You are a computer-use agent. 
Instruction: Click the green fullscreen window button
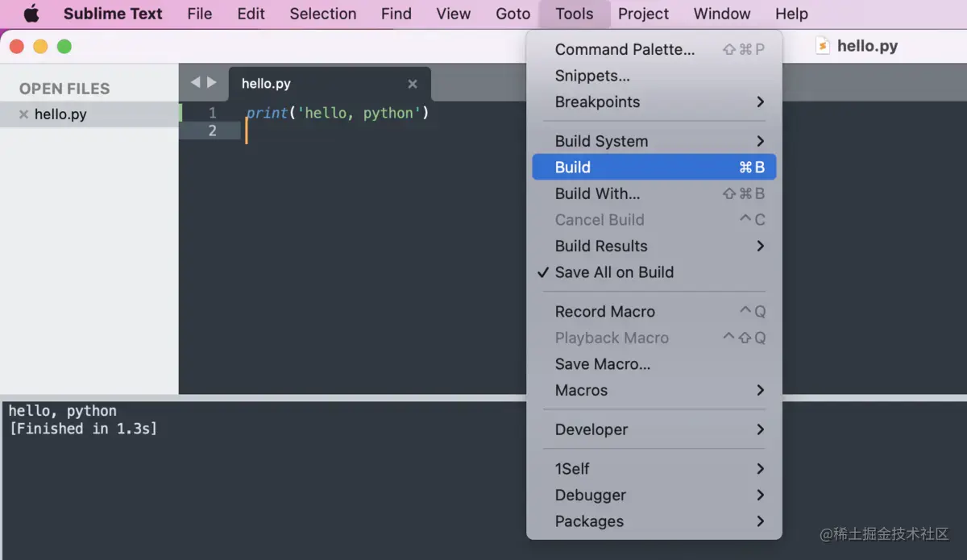tap(64, 47)
